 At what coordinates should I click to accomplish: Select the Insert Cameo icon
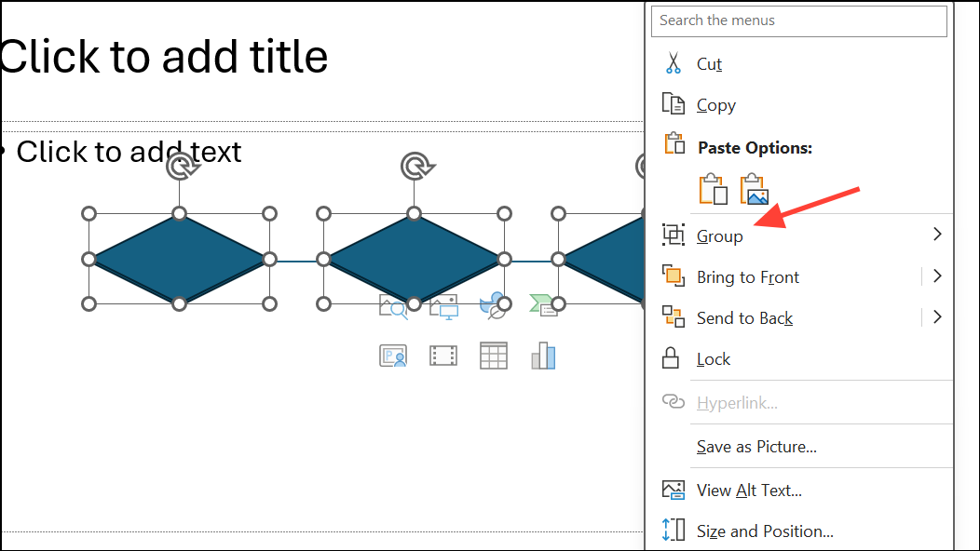[x=393, y=355]
